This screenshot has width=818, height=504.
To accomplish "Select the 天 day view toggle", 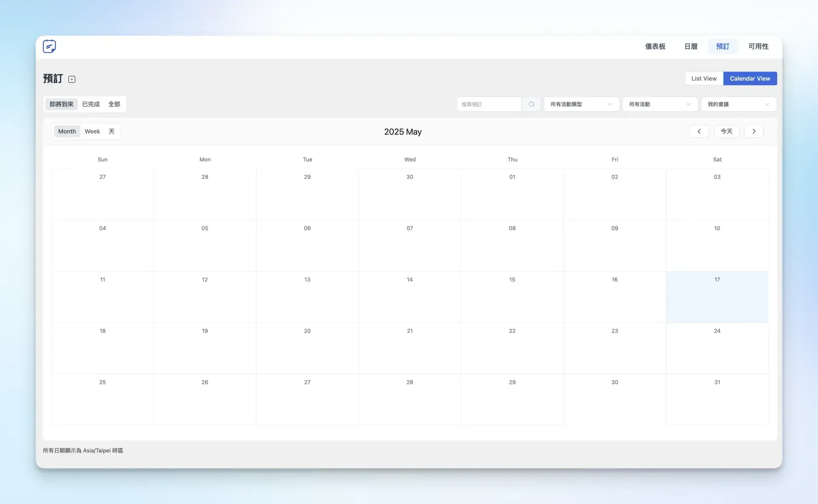I will point(112,131).
